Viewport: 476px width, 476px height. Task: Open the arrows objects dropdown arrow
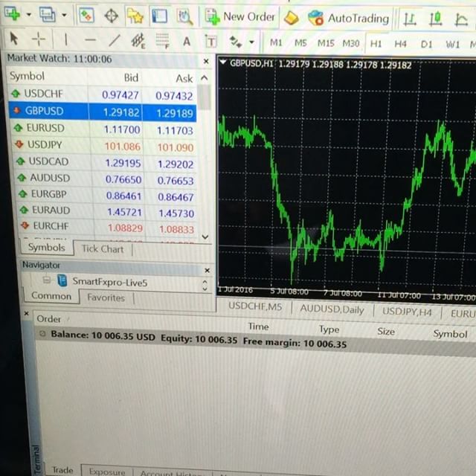[x=251, y=42]
